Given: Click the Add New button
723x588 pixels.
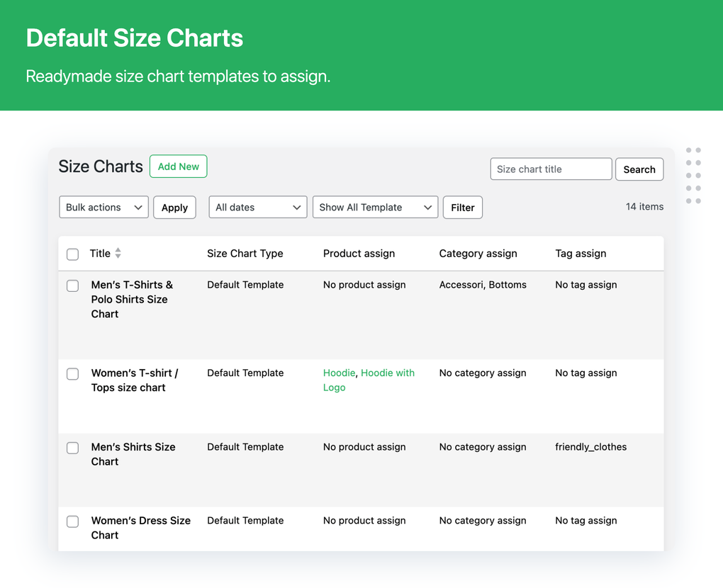Looking at the screenshot, I should pos(178,166).
